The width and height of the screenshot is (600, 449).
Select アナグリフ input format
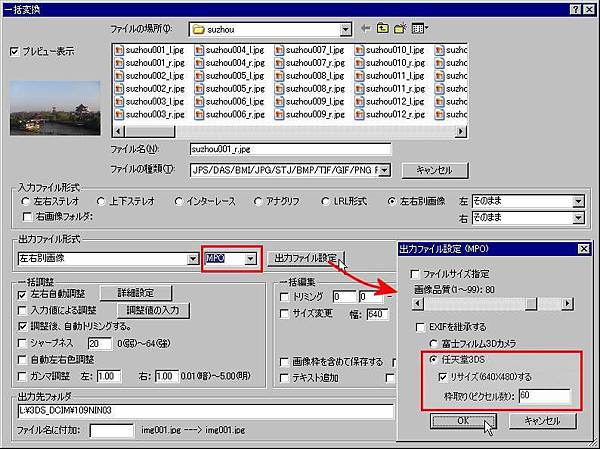pyautogui.click(x=258, y=201)
